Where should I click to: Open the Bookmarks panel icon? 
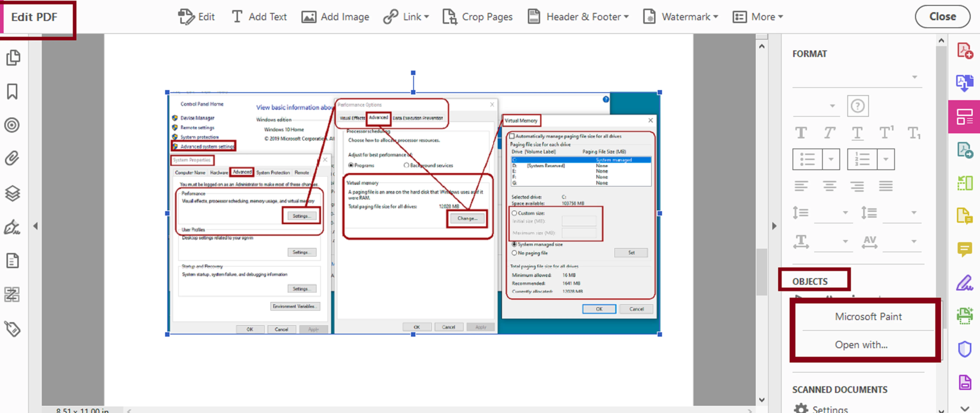tap(12, 91)
